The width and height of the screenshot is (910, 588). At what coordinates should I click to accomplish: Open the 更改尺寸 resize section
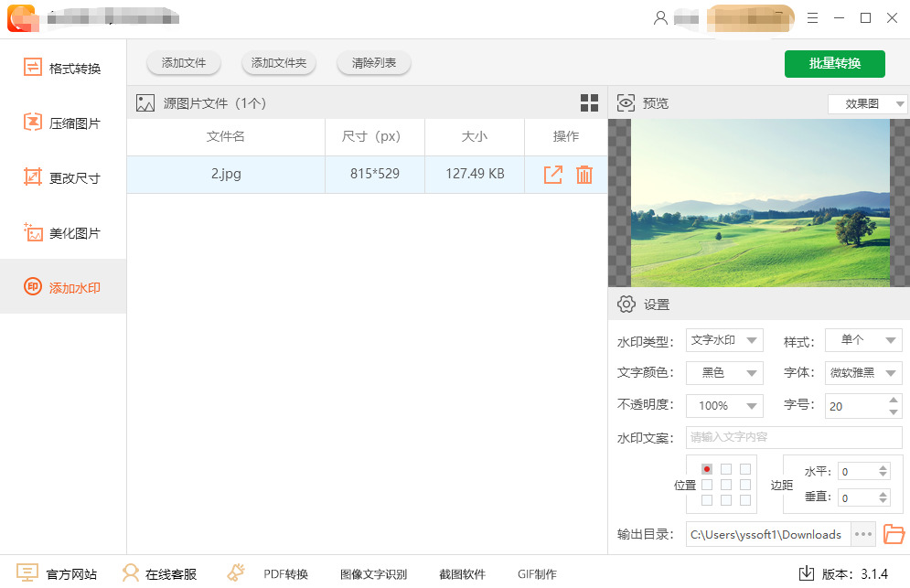[63, 177]
